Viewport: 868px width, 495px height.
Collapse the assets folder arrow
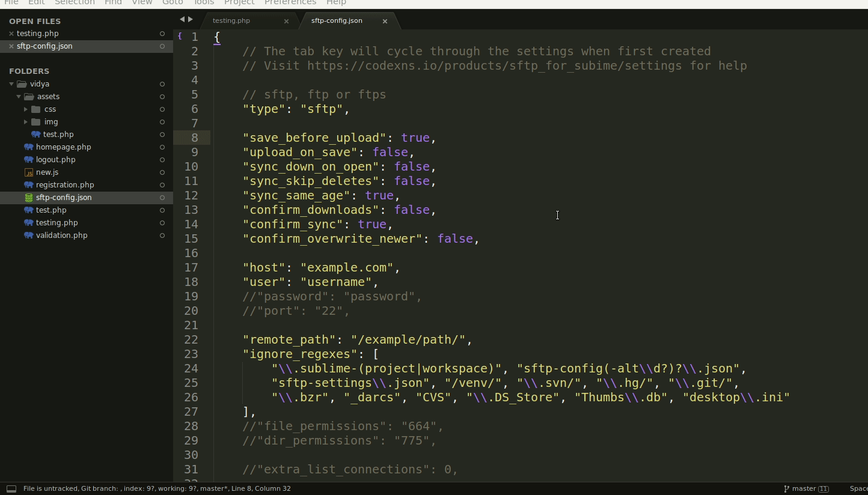tap(19, 97)
